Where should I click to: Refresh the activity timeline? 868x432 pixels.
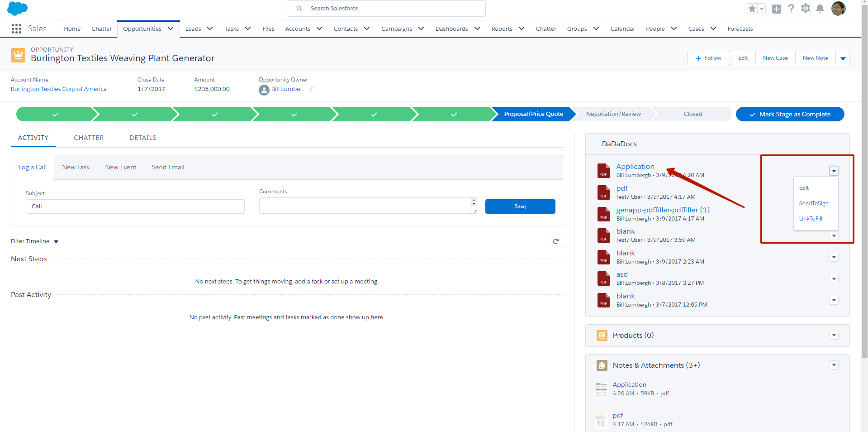click(555, 241)
